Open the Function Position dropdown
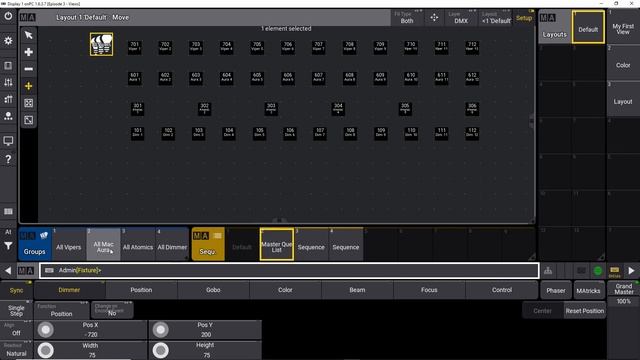This screenshot has height=360, width=640. point(62,310)
